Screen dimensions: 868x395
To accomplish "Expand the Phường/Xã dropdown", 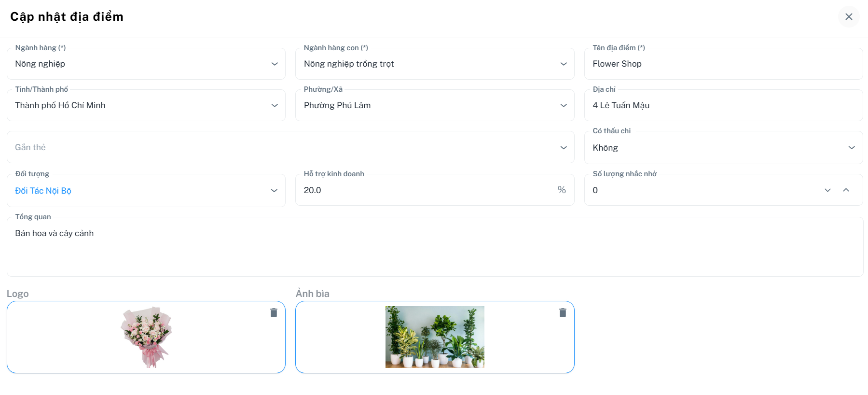I will point(435,105).
